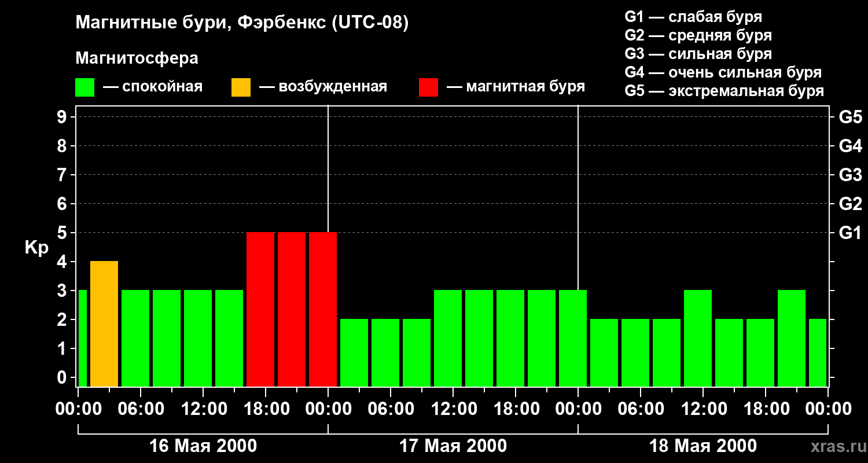Select the yellow Kp 4 bar
The width and height of the screenshot is (868, 463).
point(104,324)
